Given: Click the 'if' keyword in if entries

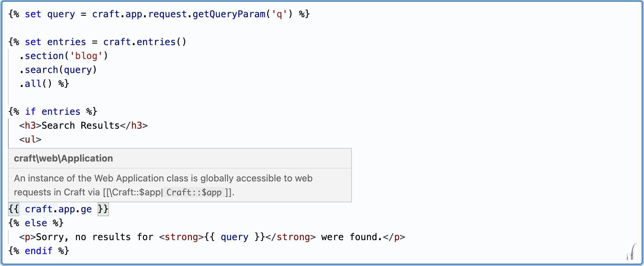Looking at the screenshot, I should click(x=30, y=112).
